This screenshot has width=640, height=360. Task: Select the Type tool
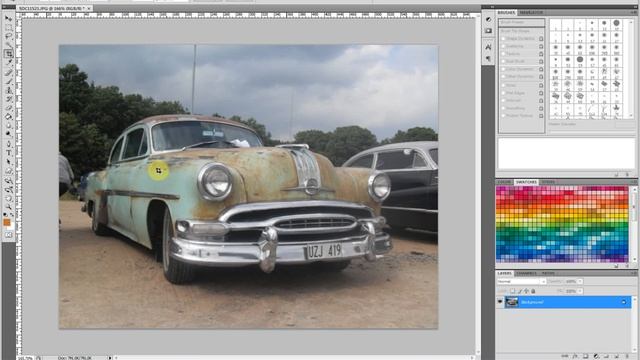pyautogui.click(x=8, y=153)
